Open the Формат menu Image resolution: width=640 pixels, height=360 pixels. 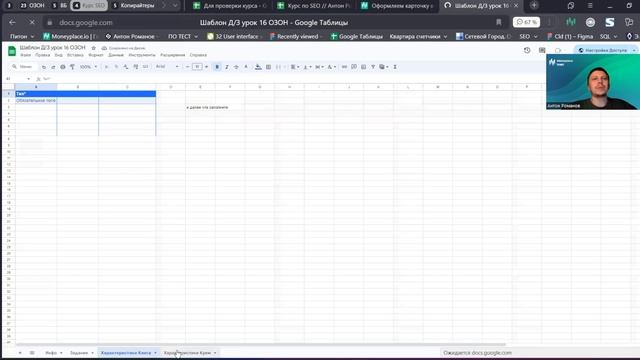pos(96,55)
